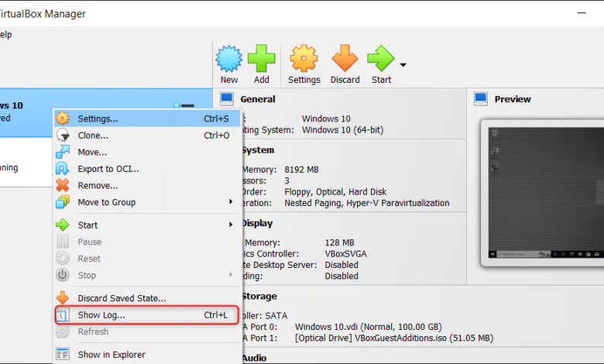The width and height of the screenshot is (604, 364).
Task: Click the Discard toolbar icon
Action: 345,59
